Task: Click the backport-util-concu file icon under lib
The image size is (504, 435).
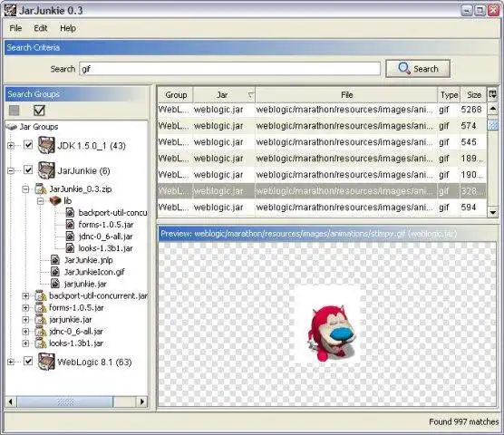Action: coord(70,212)
